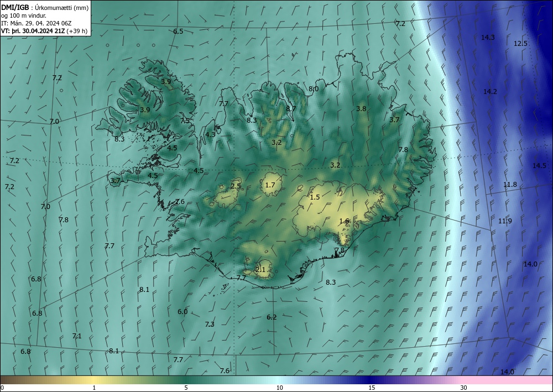Select the 2.5 value on the glacier
This screenshot has height=392, width=553.
pos(236,186)
